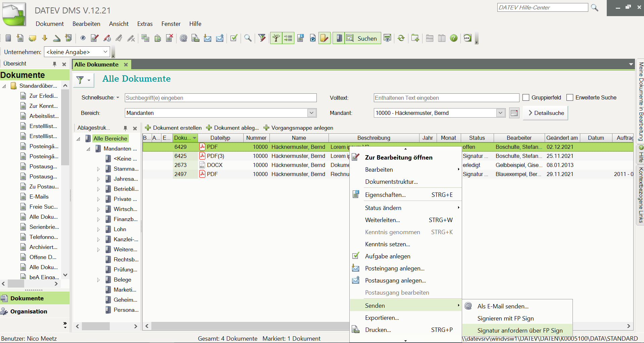Click the calendar icon beside Mandant field
This screenshot has height=343, width=644.
pos(514,113)
